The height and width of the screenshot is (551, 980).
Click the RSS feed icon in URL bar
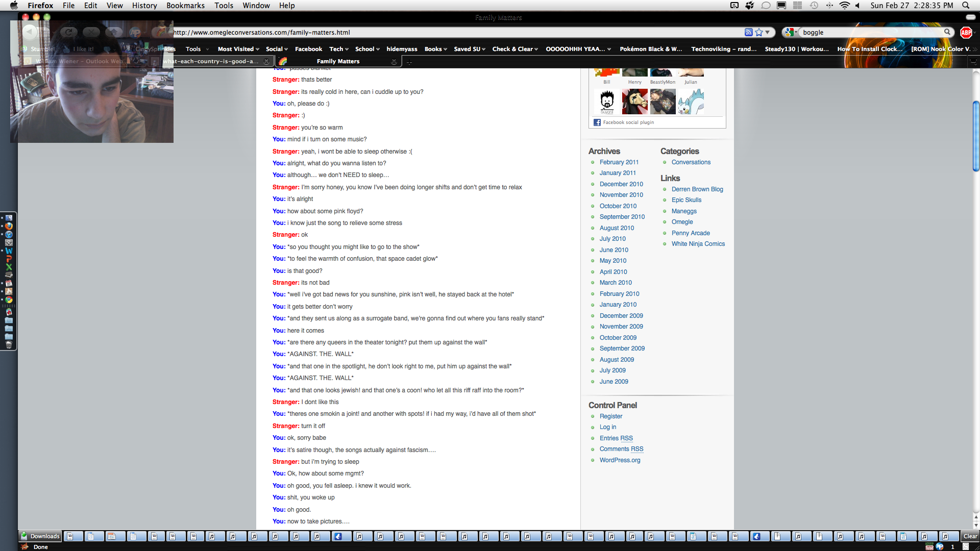click(748, 32)
